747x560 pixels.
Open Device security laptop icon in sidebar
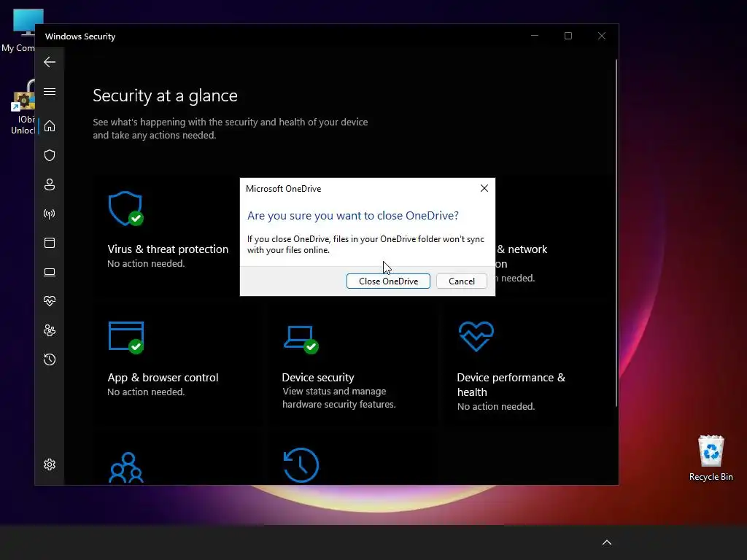[x=50, y=272]
